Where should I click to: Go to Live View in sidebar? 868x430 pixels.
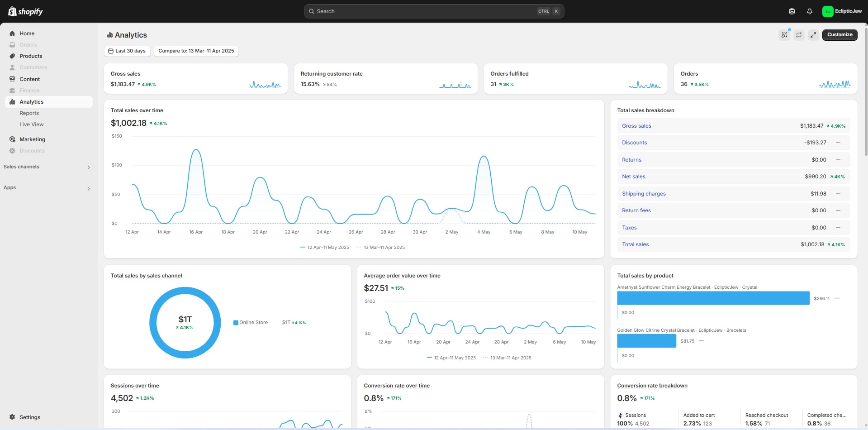[31, 124]
